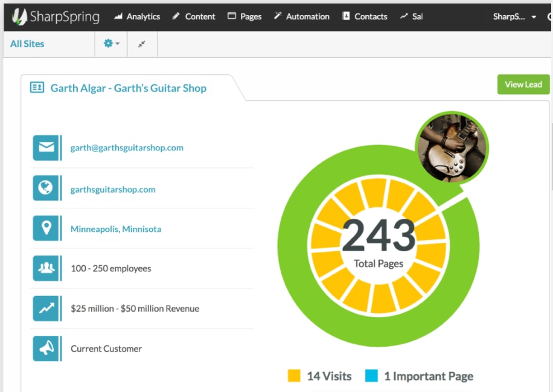The width and height of the screenshot is (553, 392).
Task: Click the megaphone status icon
Action: tap(46, 349)
